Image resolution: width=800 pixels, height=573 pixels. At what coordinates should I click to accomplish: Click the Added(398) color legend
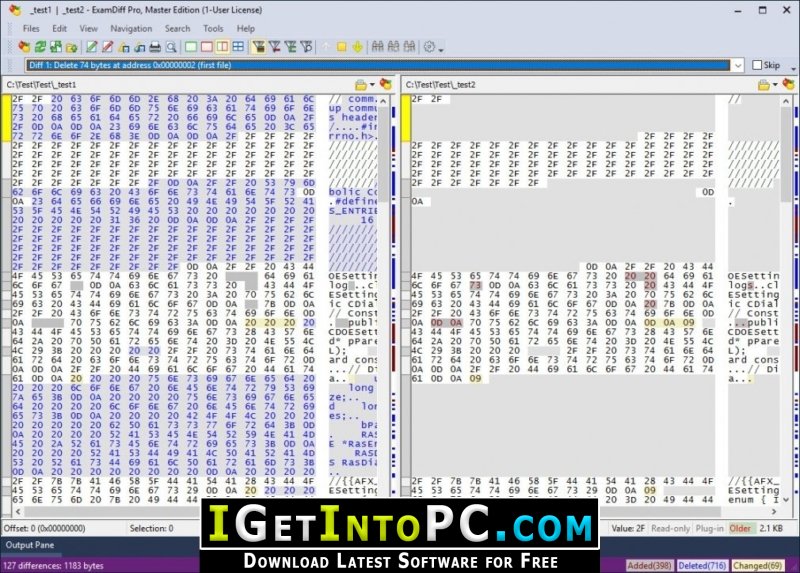tap(649, 565)
